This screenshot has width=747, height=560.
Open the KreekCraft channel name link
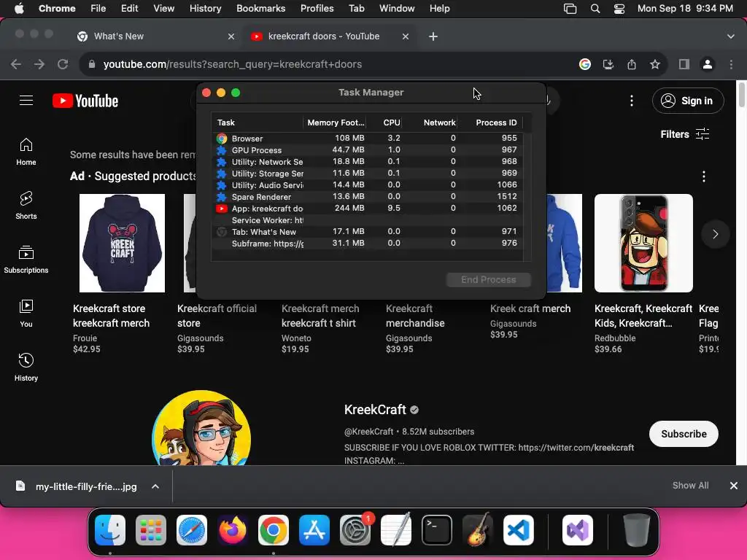(x=375, y=410)
